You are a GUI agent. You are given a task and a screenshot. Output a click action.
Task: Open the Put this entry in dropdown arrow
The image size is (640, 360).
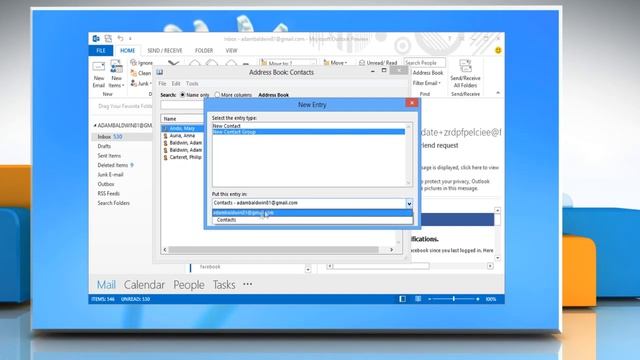(x=409, y=203)
